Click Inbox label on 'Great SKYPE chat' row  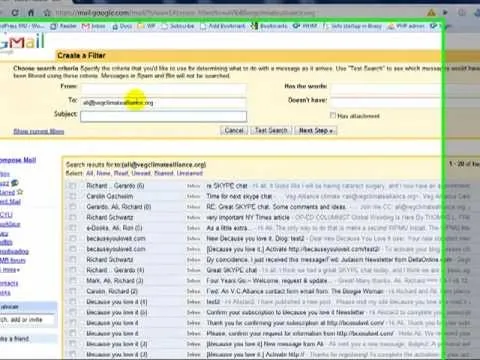(x=194, y=270)
